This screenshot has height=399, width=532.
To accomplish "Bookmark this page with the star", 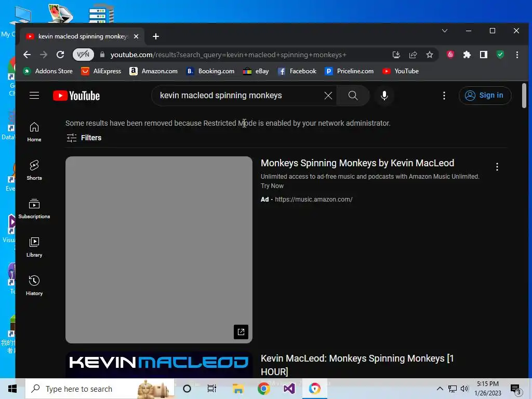I will [430, 55].
